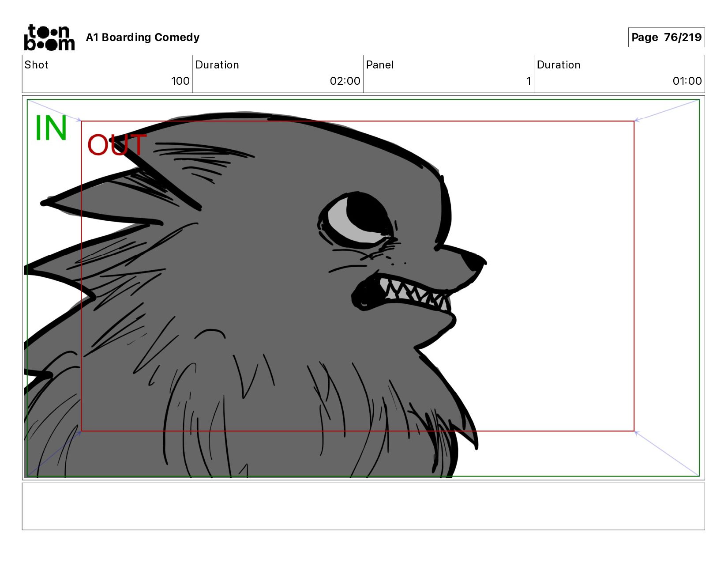This screenshot has height=563, width=728.
Task: Select the panel number '1'
Action: pos(529,81)
